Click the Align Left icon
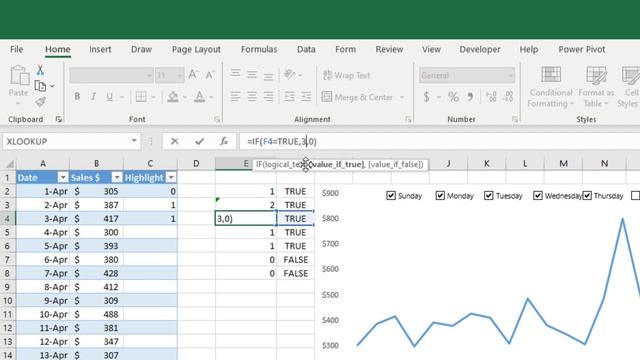 pos(236,97)
